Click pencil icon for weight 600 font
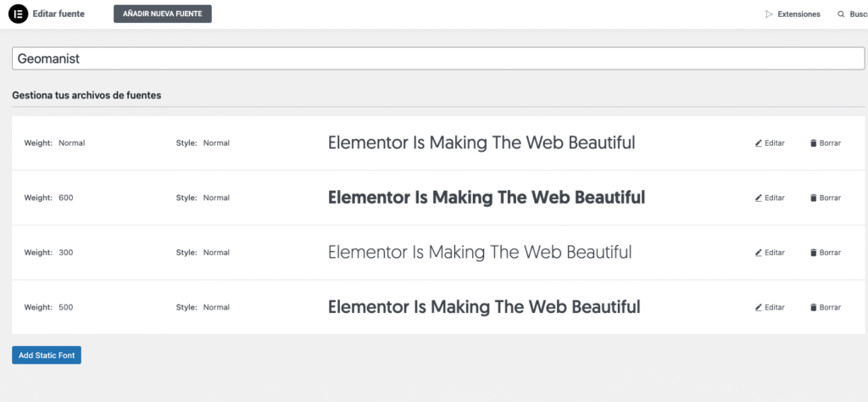 (759, 198)
